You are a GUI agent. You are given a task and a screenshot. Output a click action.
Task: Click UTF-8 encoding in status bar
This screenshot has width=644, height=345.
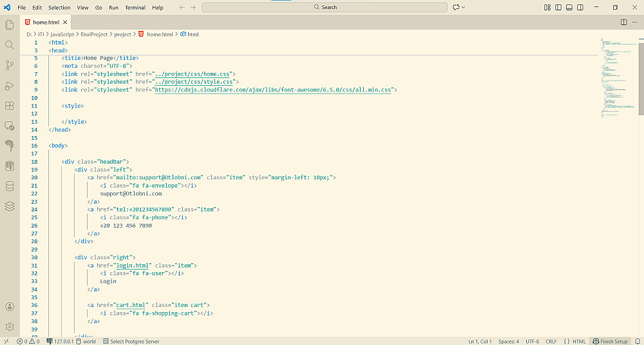[533, 341]
